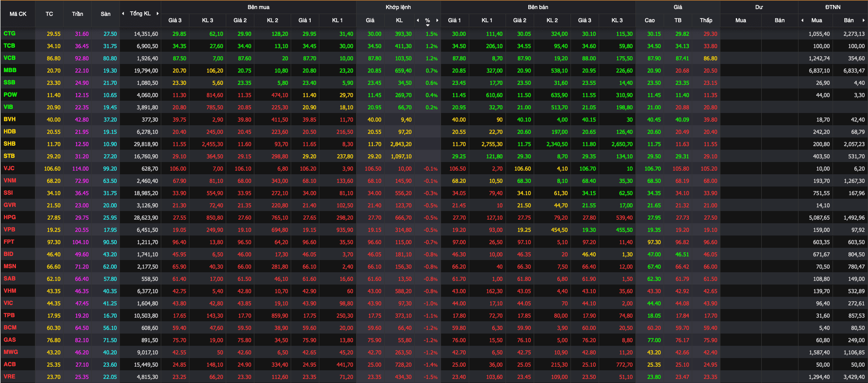Select the SSB ticker
The image size is (868, 383).
[x=10, y=83]
